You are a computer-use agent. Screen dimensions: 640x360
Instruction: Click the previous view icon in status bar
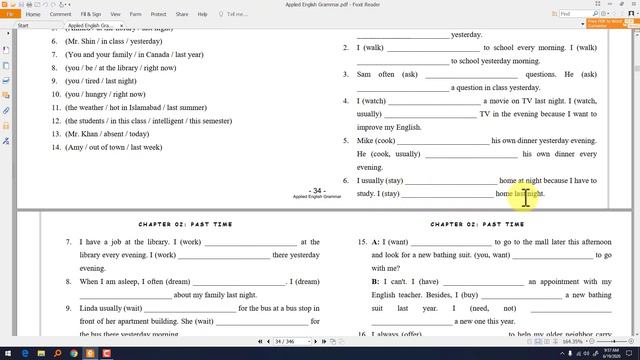333,341
